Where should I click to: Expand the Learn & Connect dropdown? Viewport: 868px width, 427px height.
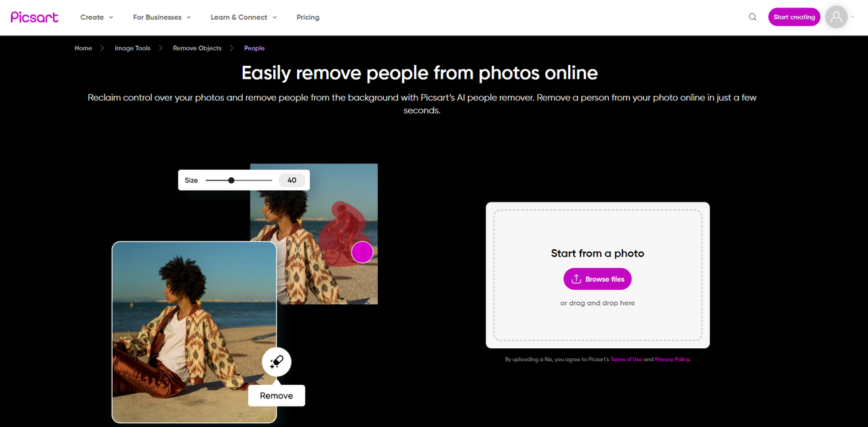(x=243, y=17)
